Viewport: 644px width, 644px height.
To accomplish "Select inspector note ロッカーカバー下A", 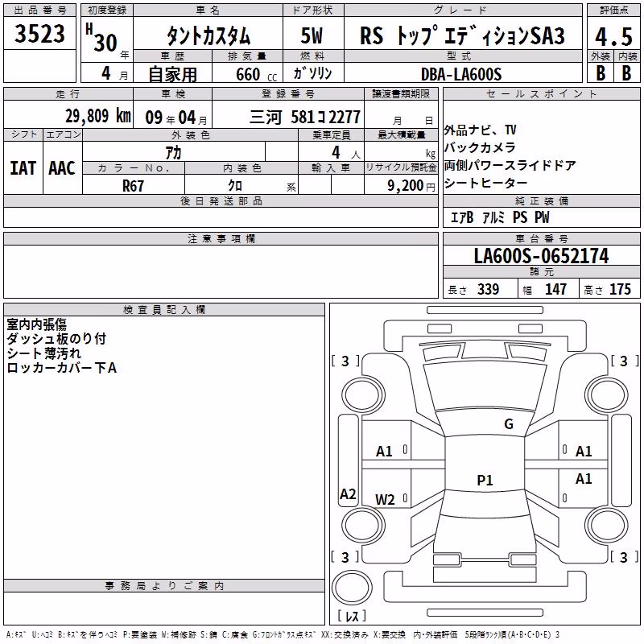I will tap(62, 367).
